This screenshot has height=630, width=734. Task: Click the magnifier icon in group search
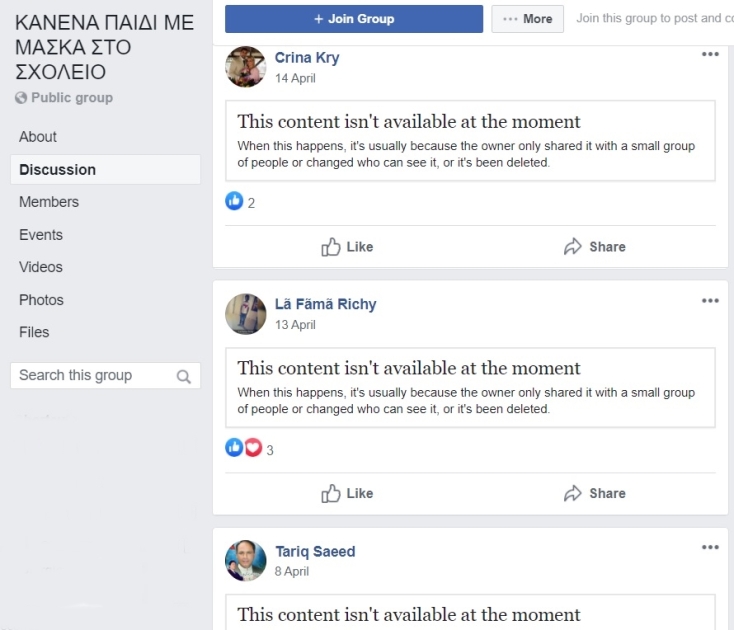[x=183, y=377]
